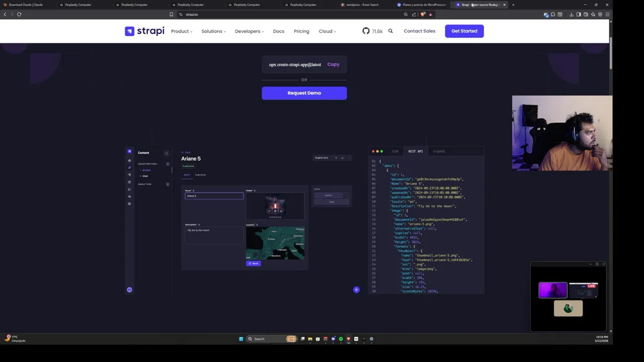This screenshot has height=362, width=644.
Task: Click the Request Demo button
Action: [304, 93]
